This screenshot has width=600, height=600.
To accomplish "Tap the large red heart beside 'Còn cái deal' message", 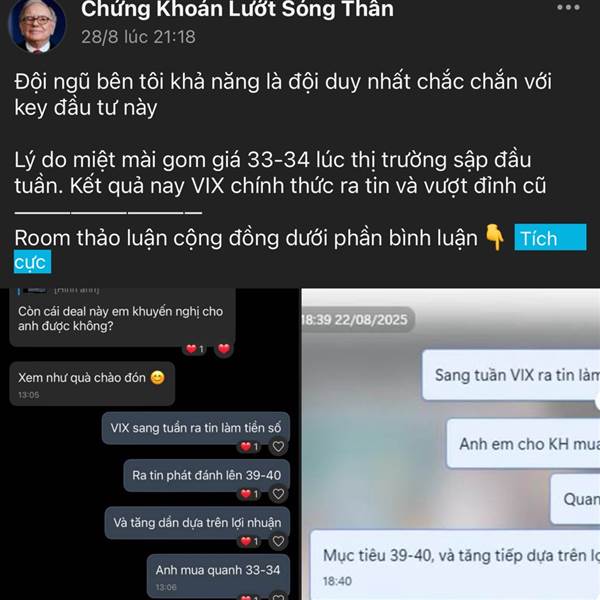I will click(x=224, y=349).
